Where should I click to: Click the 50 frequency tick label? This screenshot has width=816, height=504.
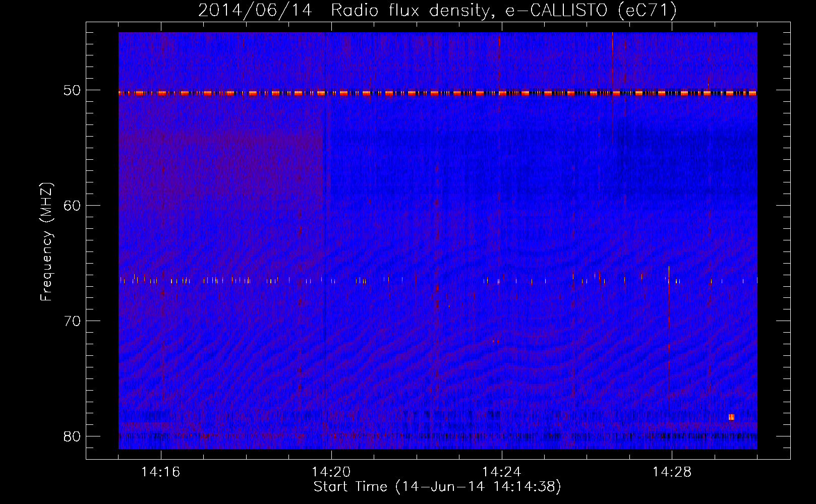[x=72, y=90]
